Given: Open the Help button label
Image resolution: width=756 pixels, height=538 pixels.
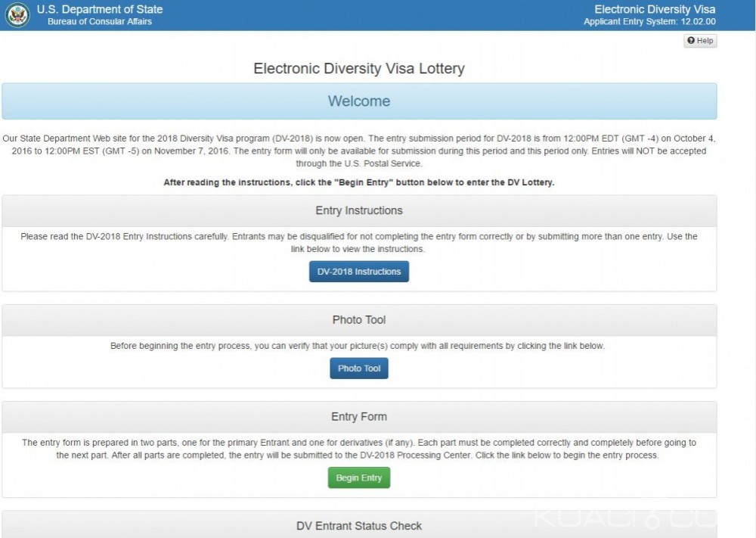Looking at the screenshot, I should pos(705,41).
